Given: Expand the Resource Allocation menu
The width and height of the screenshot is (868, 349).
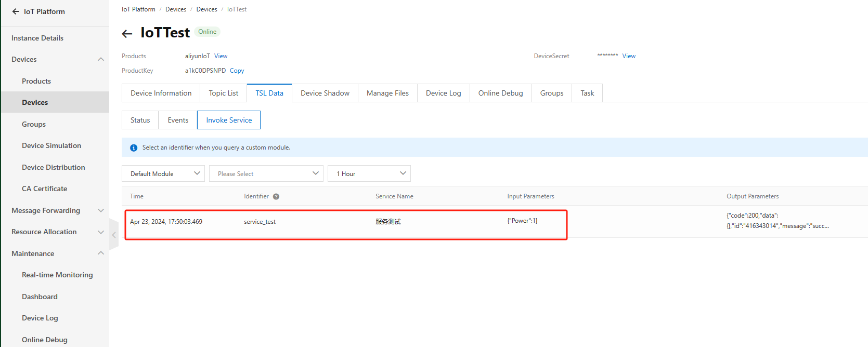Looking at the screenshot, I should click(101, 232).
